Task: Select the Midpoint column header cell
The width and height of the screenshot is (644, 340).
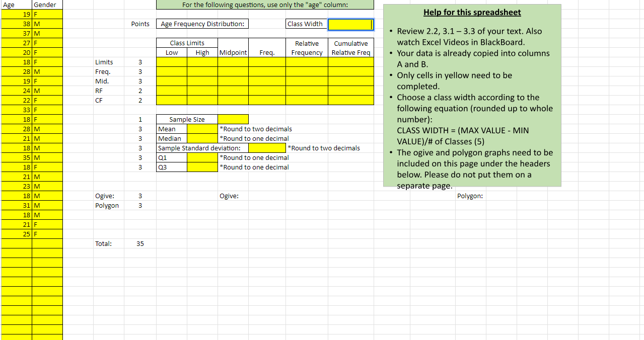Action: [233, 52]
